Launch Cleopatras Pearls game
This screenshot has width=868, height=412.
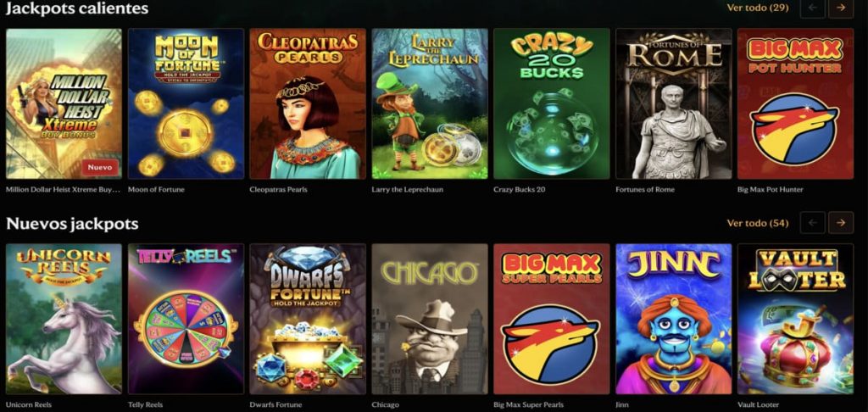tap(308, 103)
